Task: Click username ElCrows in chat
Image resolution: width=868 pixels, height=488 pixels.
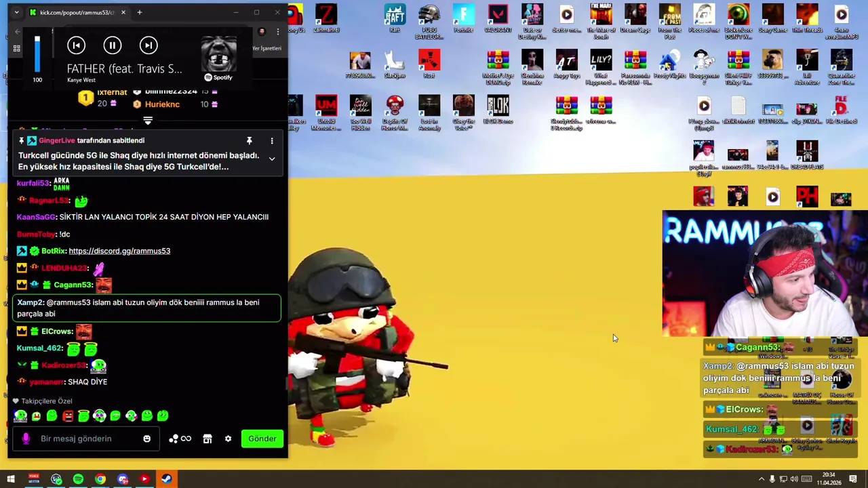Action: tap(57, 331)
